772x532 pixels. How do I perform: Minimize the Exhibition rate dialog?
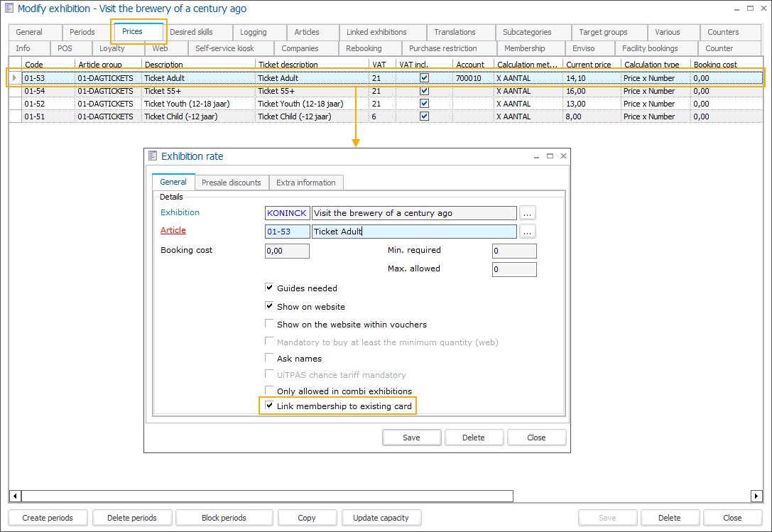(536, 156)
